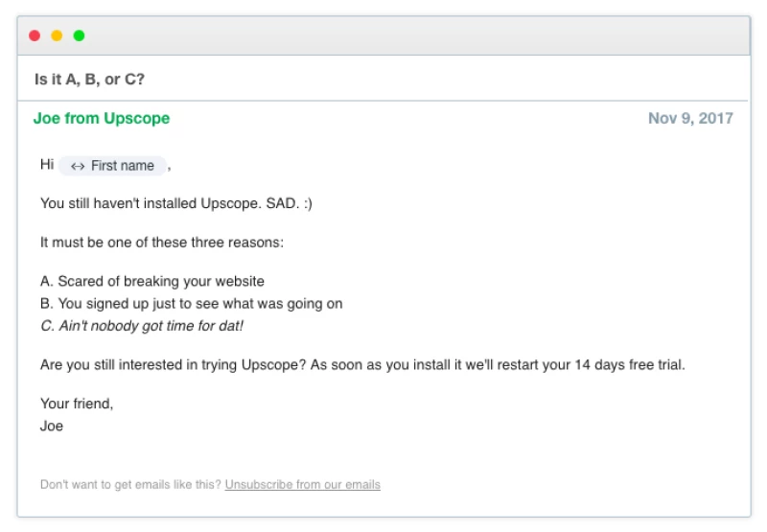Click "Don't want to get emails like this?" text

click(130, 485)
